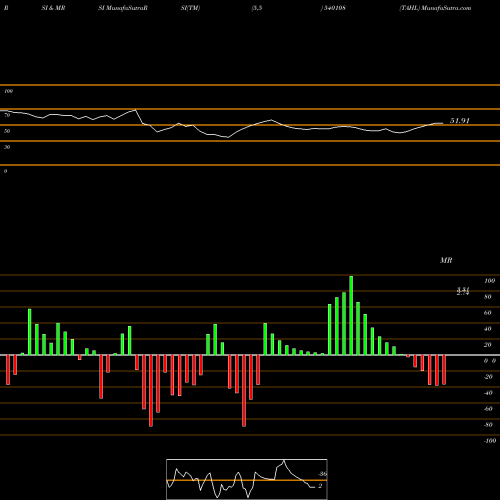Click the MR axis label -100
Screen dimensions: 500x500
[490, 441]
